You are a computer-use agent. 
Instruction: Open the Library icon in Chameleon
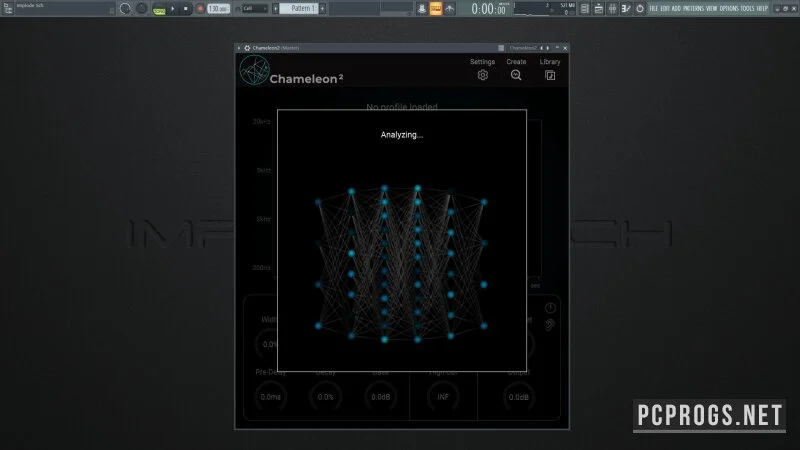[550, 76]
